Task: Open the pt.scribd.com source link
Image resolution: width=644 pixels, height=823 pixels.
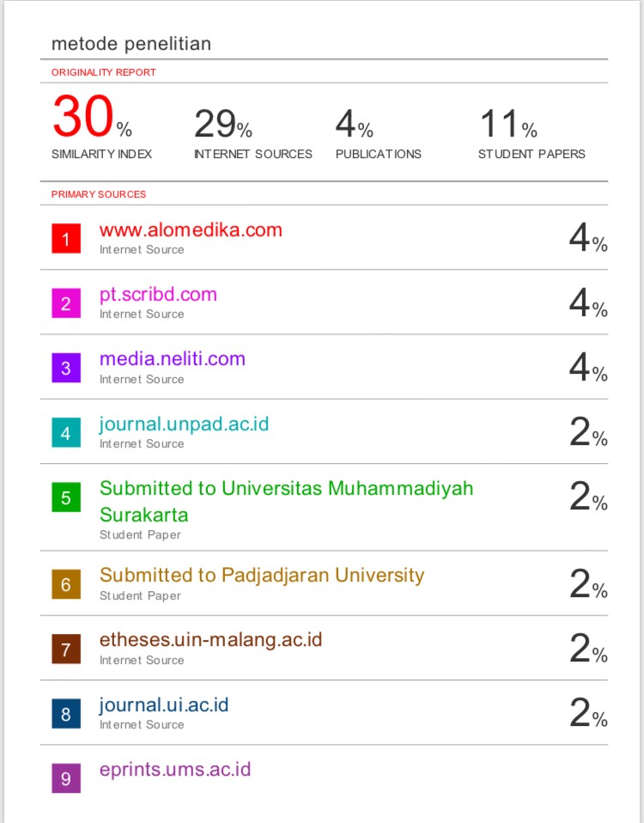Action: [x=158, y=295]
